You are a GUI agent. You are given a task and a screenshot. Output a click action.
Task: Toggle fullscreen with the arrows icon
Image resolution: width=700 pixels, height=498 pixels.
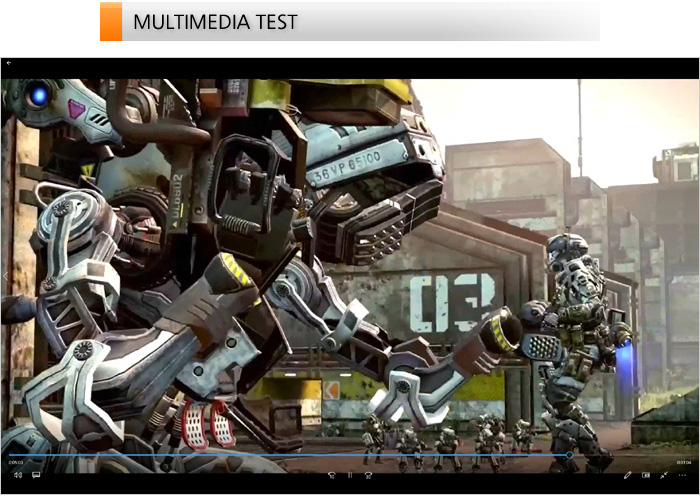(x=665, y=475)
